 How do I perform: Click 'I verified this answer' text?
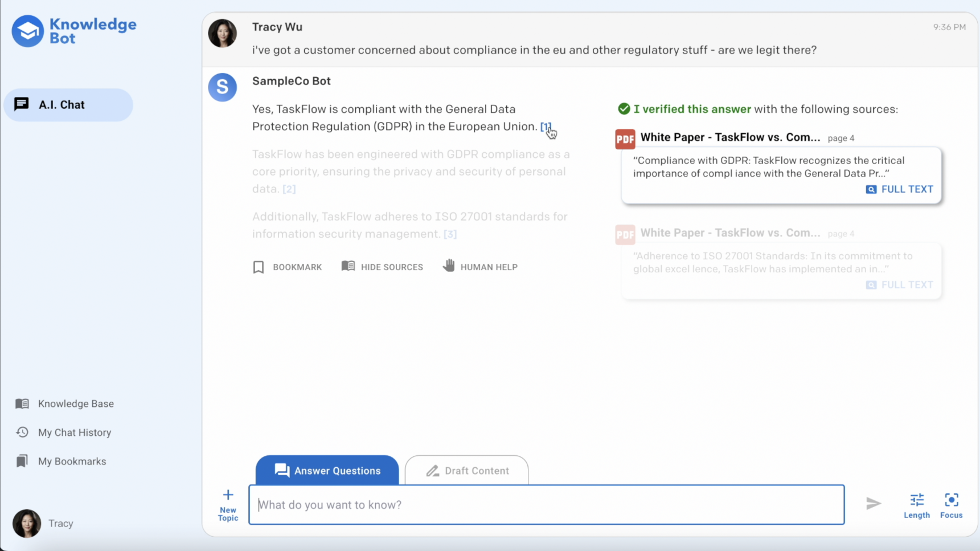(692, 109)
